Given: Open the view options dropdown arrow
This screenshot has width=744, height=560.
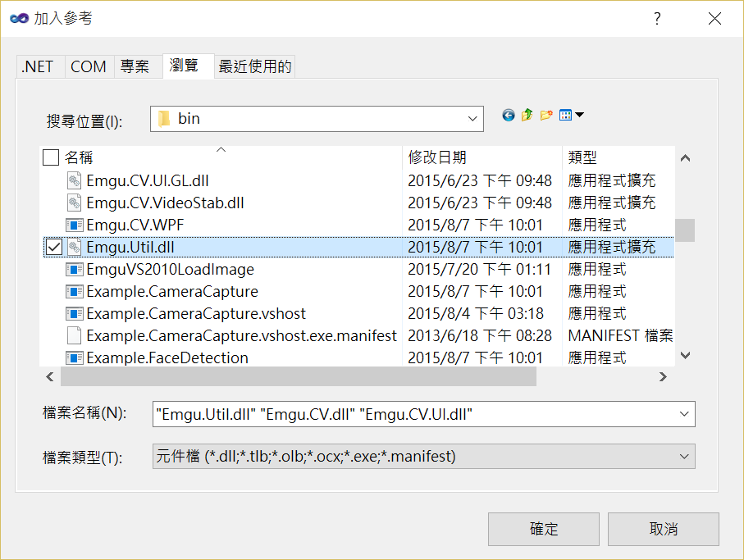Looking at the screenshot, I should [x=579, y=115].
